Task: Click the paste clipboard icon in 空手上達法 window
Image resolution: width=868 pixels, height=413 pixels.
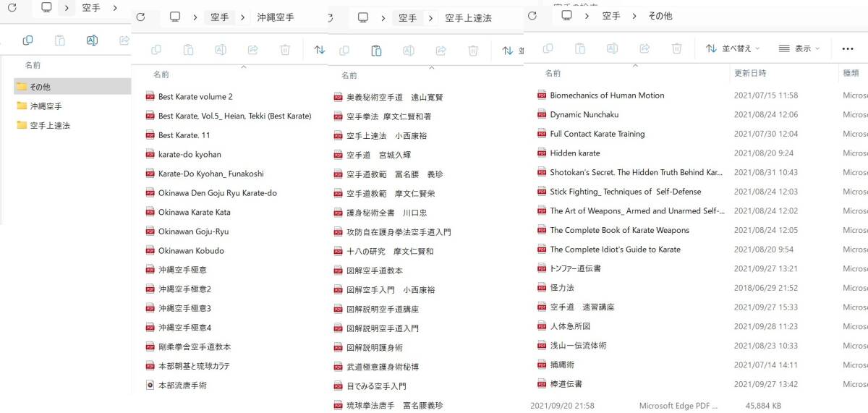Action: [x=376, y=51]
